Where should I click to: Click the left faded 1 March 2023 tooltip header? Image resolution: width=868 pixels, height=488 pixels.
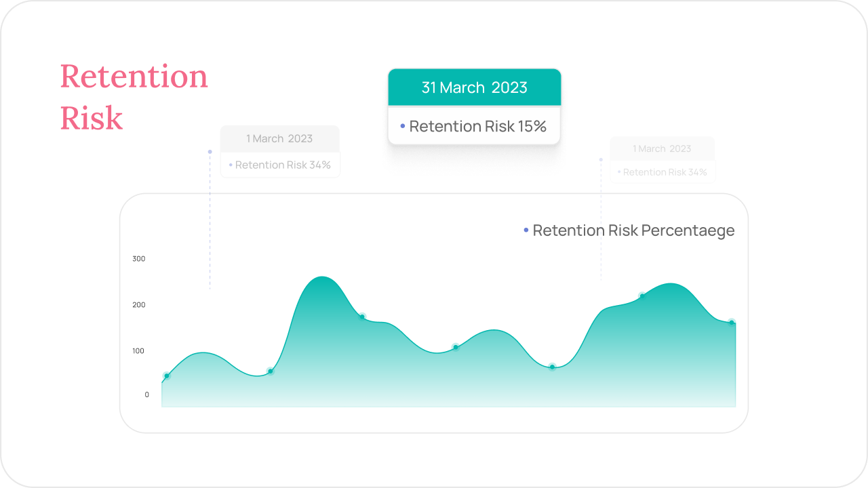(x=279, y=138)
